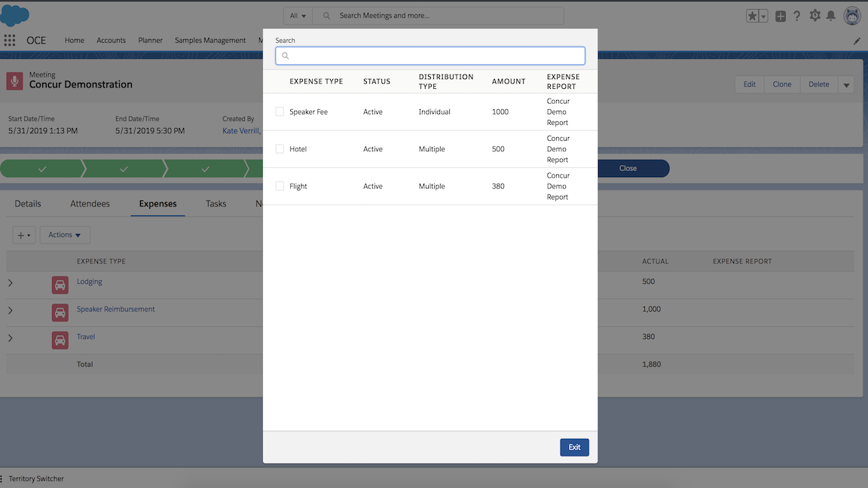The image size is (868, 488).
Task: Click the second completed path stage
Action: coord(124,169)
